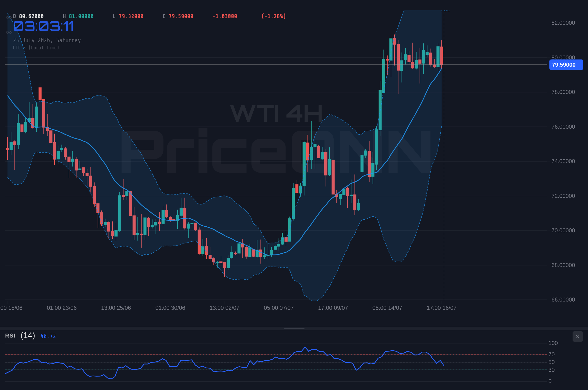This screenshot has width=588, height=390.
Task: Click the current price label 79.59000
Action: (566, 65)
